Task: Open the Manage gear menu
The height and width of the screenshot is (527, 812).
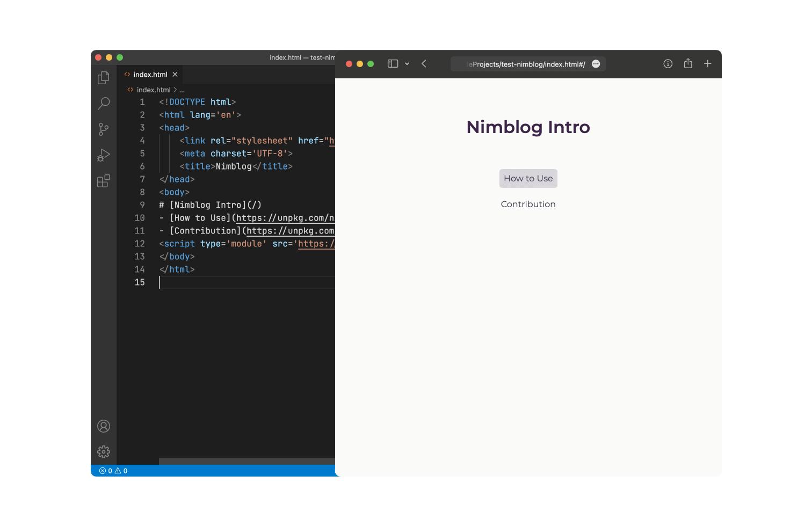Action: 104,452
